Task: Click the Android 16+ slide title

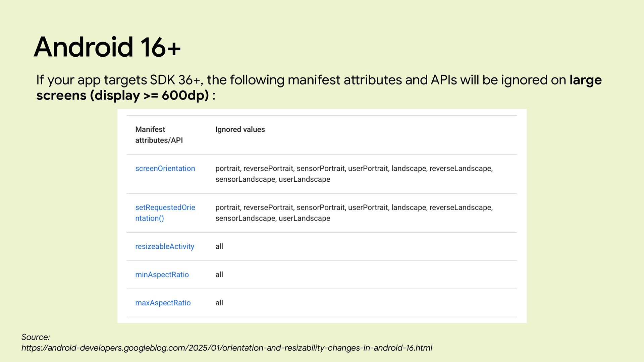Action: [107, 47]
